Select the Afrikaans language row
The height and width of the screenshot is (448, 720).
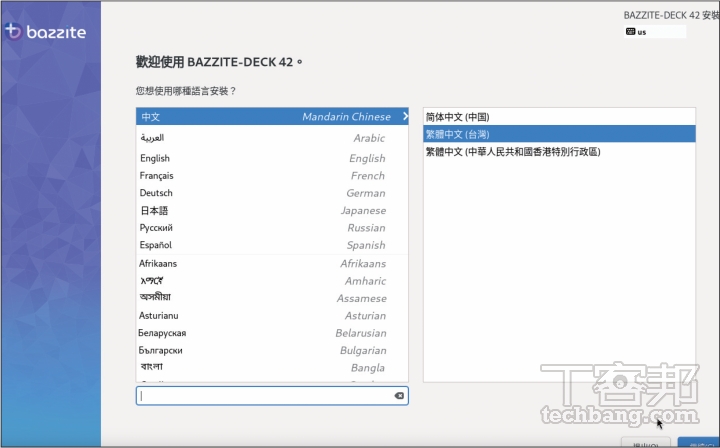pos(272,263)
